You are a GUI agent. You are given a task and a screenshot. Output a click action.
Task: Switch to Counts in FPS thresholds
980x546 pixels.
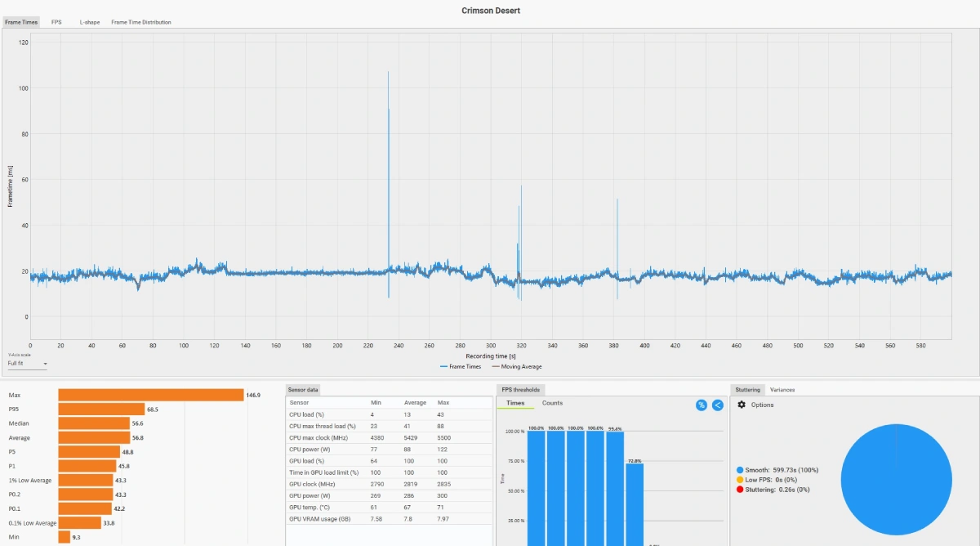[x=553, y=403]
